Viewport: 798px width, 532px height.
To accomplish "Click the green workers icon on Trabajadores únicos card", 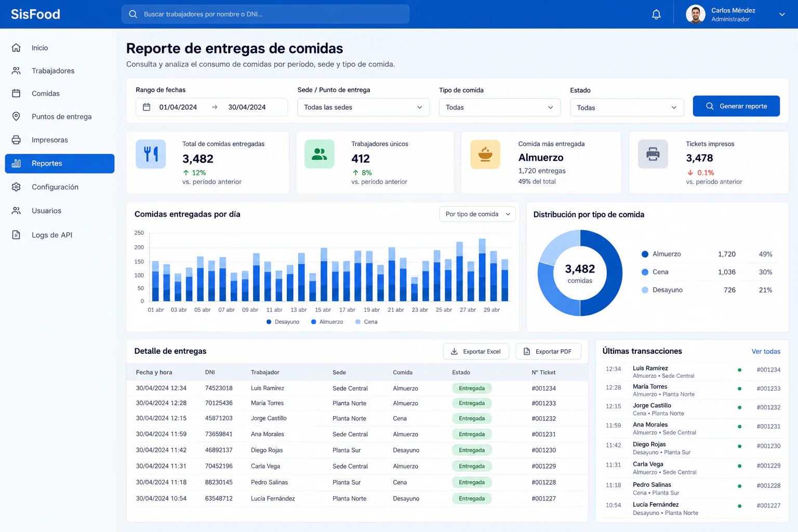I will 320,154.
